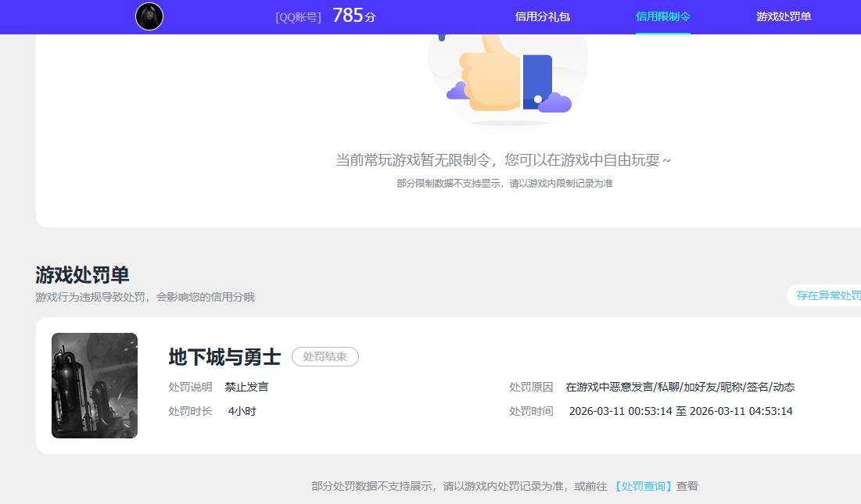Select the 地下城与勇士 game title
The image size is (861, 504).
pos(224,357)
